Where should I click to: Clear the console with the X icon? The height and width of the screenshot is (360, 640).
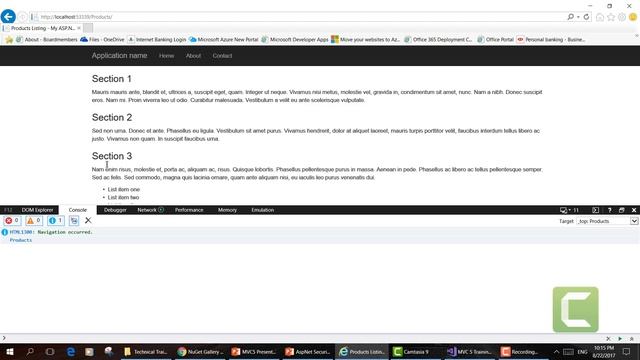[x=88, y=220]
